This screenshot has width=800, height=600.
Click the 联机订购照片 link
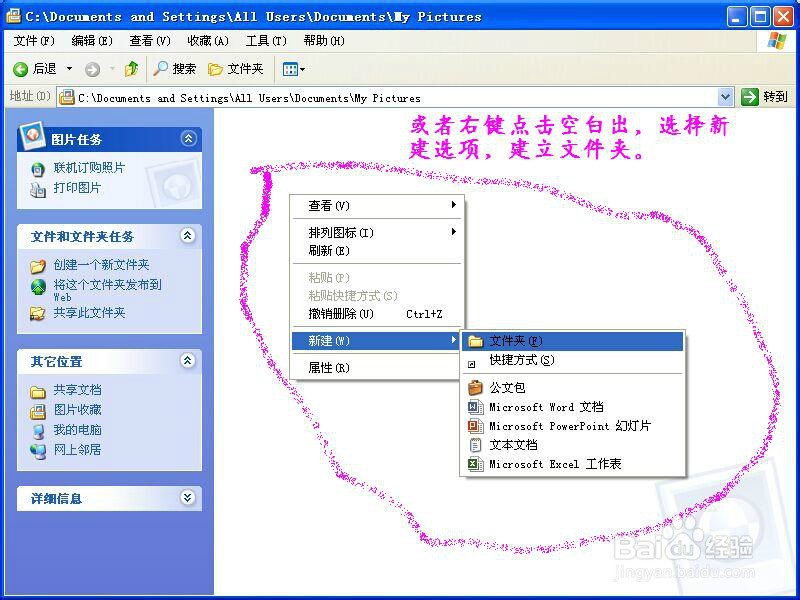89,167
